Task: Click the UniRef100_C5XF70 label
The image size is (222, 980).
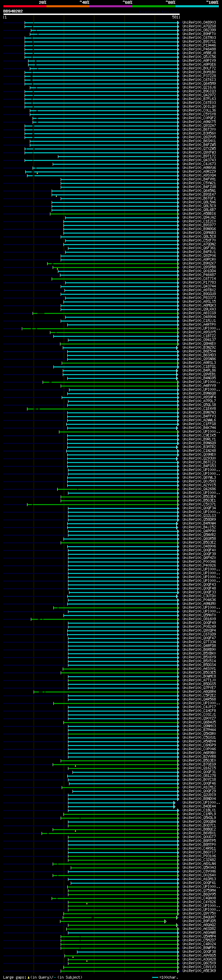Action: [x=199, y=240]
